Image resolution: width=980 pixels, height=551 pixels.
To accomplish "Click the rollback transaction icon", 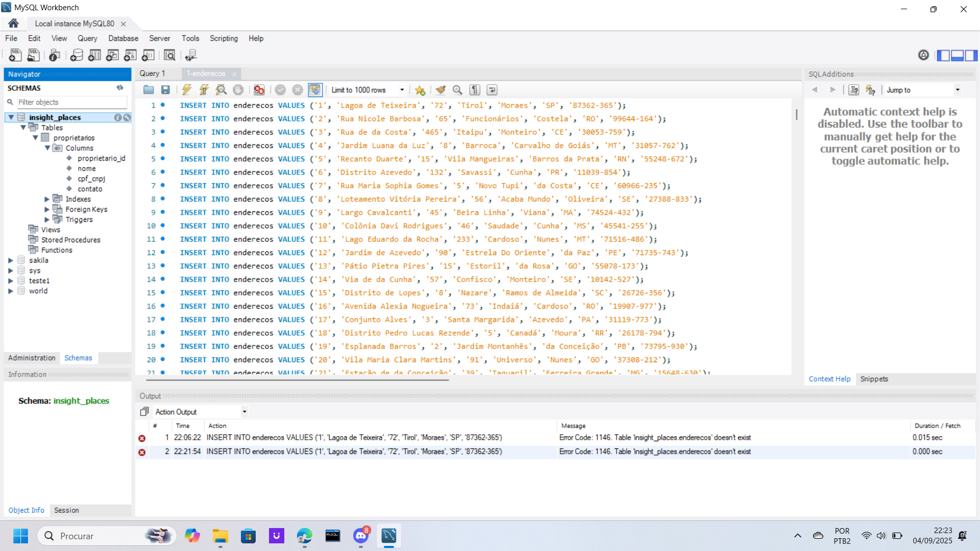I will pos(298,90).
